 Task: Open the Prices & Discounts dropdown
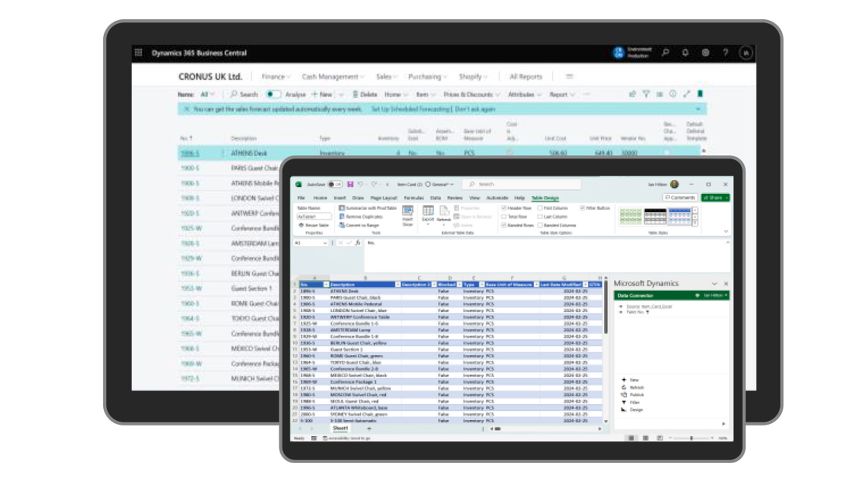point(471,94)
